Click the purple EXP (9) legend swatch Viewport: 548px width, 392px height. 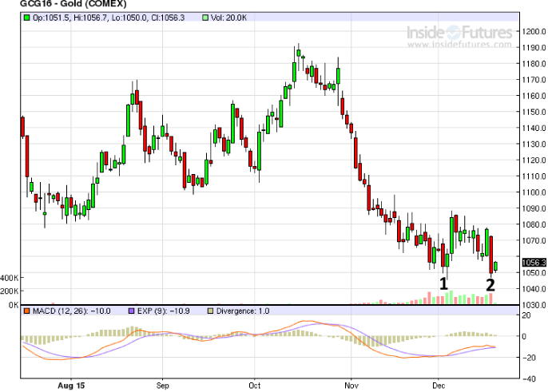tap(126, 311)
